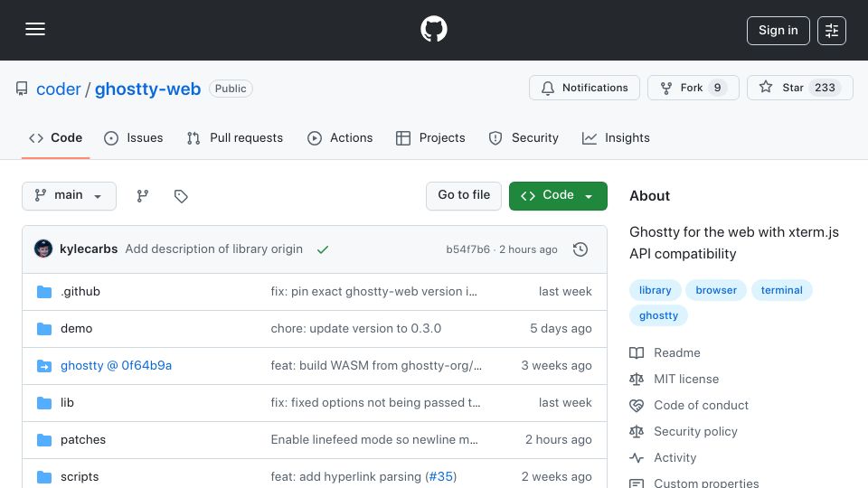The image size is (868, 488).
Task: Open the demo folder
Action: pos(76,329)
